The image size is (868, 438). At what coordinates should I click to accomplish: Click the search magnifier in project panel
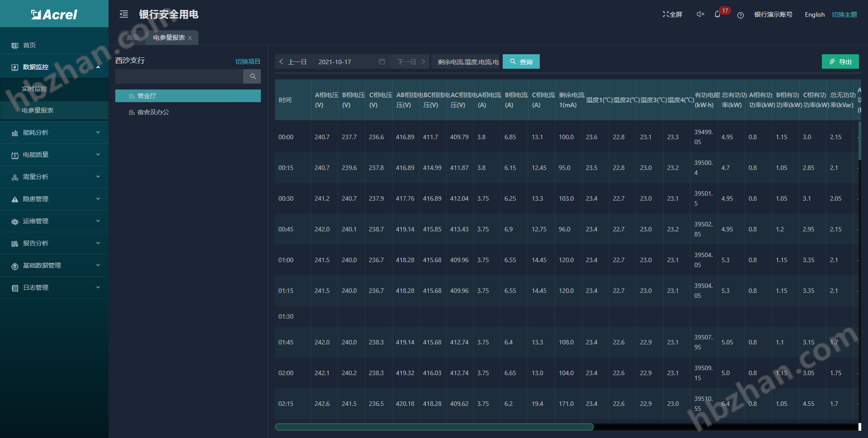(253, 76)
